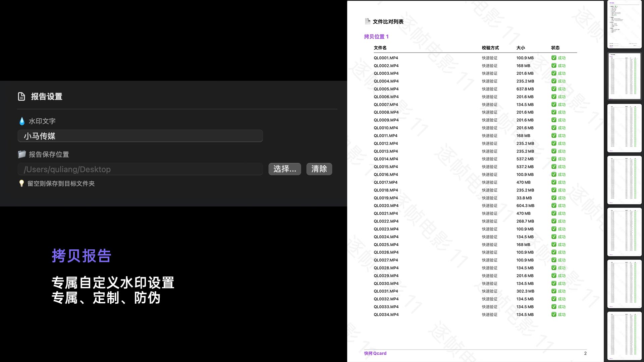Viewport: 644px width, 362px height.
Task: Click the green checkmark for QL0017.MP4
Action: [x=554, y=182]
